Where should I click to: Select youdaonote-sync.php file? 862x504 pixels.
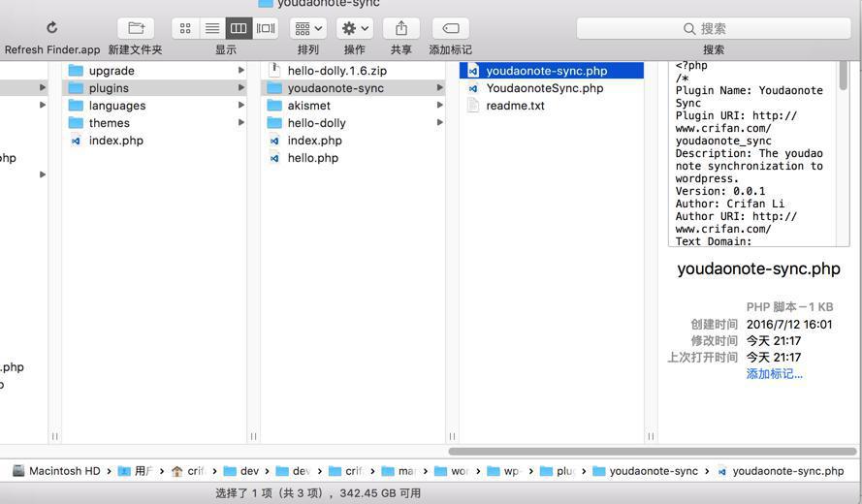(x=552, y=71)
